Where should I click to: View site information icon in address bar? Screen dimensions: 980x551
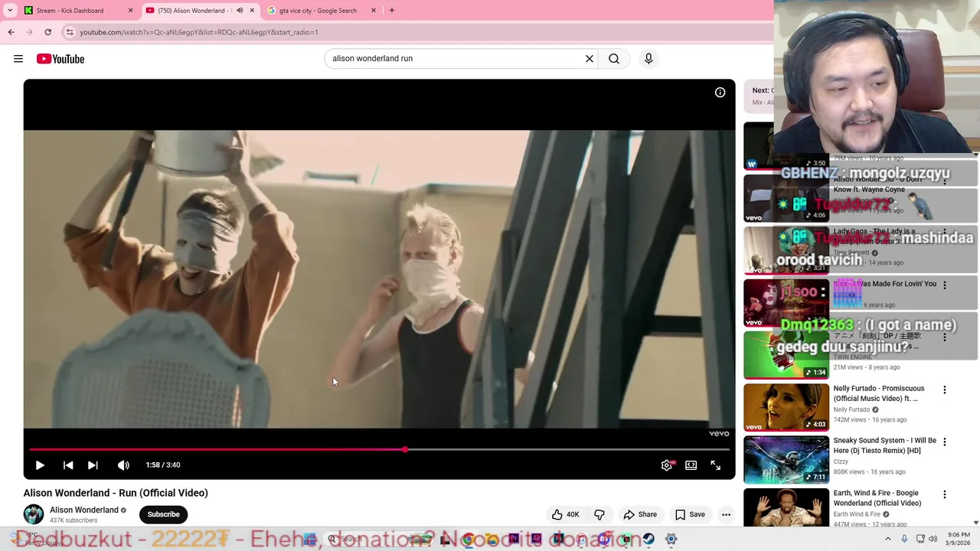tap(70, 32)
